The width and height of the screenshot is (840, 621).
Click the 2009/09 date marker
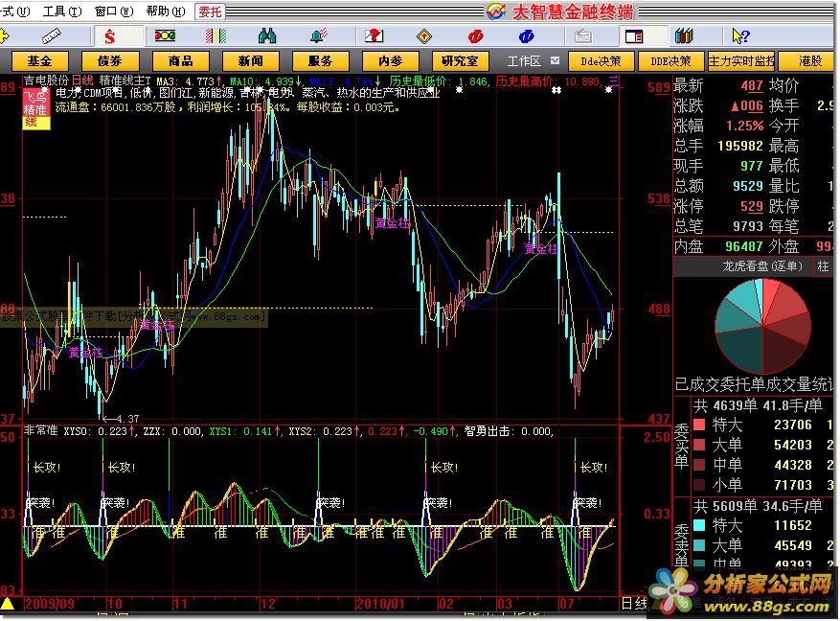click(49, 604)
